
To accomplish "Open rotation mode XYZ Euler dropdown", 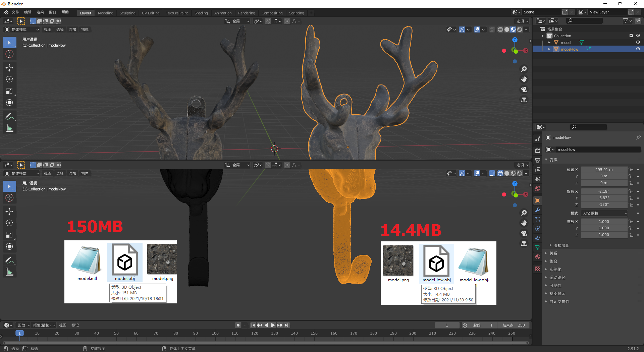I will pyautogui.click(x=604, y=213).
